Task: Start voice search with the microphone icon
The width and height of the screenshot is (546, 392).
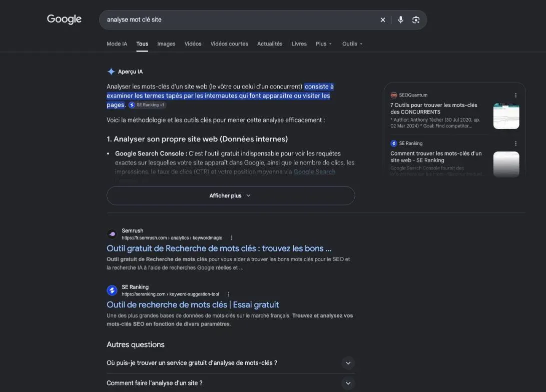Action: pyautogui.click(x=401, y=20)
